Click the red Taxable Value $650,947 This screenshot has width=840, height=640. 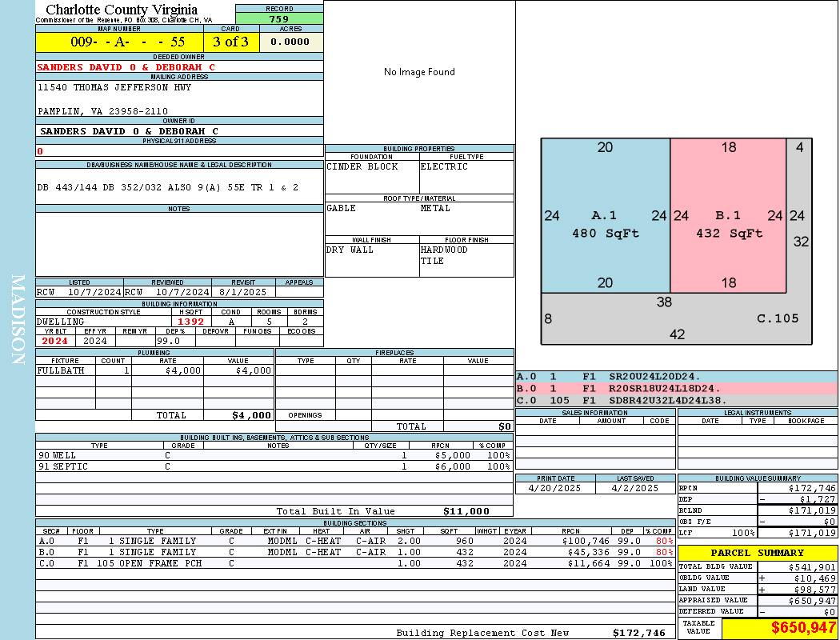(803, 627)
